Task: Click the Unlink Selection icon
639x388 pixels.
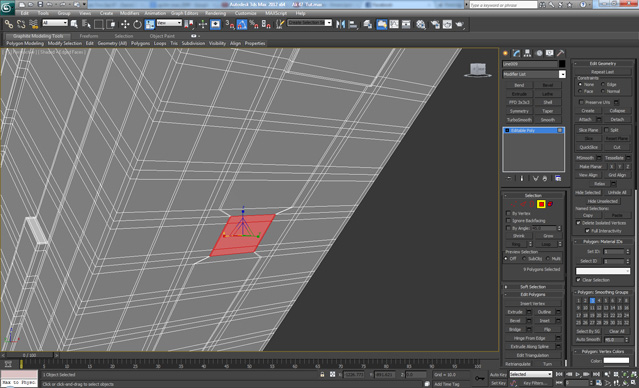Action: click(21, 24)
